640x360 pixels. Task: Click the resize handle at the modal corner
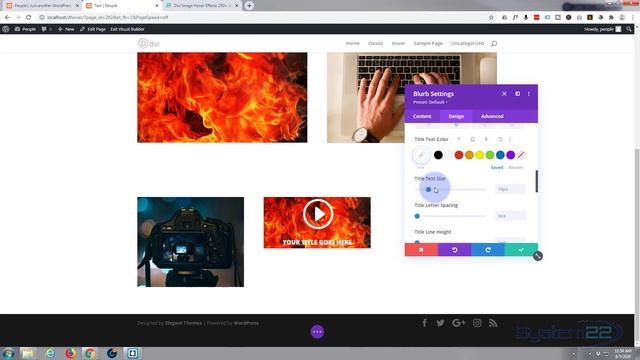pos(538,256)
